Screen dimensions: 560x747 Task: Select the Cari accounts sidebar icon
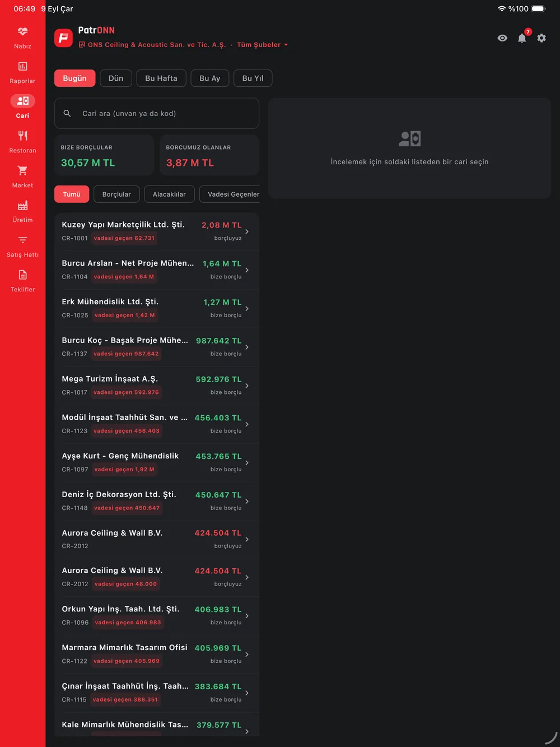[x=22, y=101]
